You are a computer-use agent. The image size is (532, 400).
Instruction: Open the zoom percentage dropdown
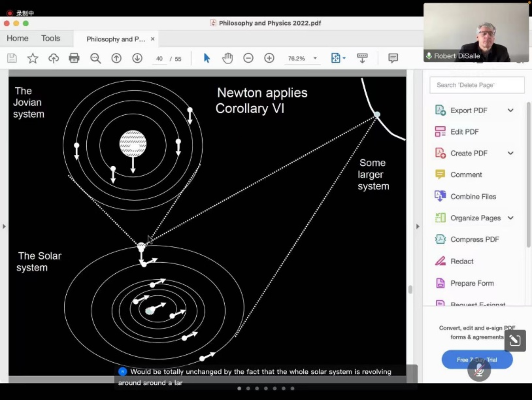(315, 58)
